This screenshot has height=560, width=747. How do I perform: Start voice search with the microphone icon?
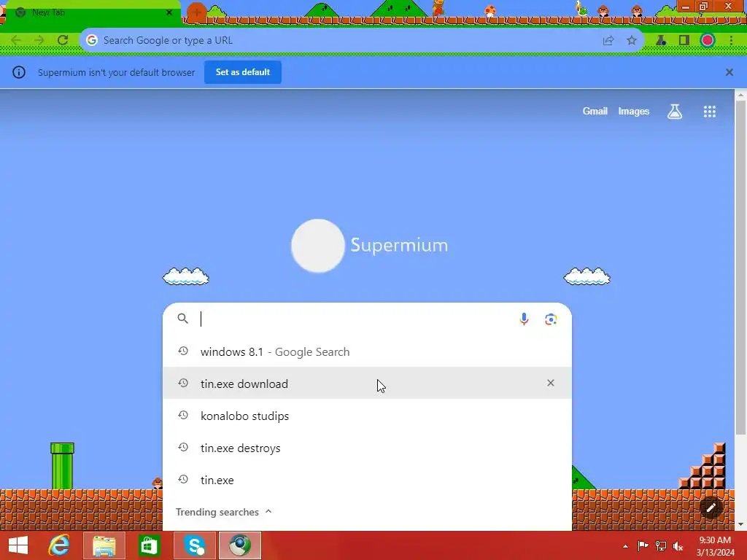coord(524,319)
